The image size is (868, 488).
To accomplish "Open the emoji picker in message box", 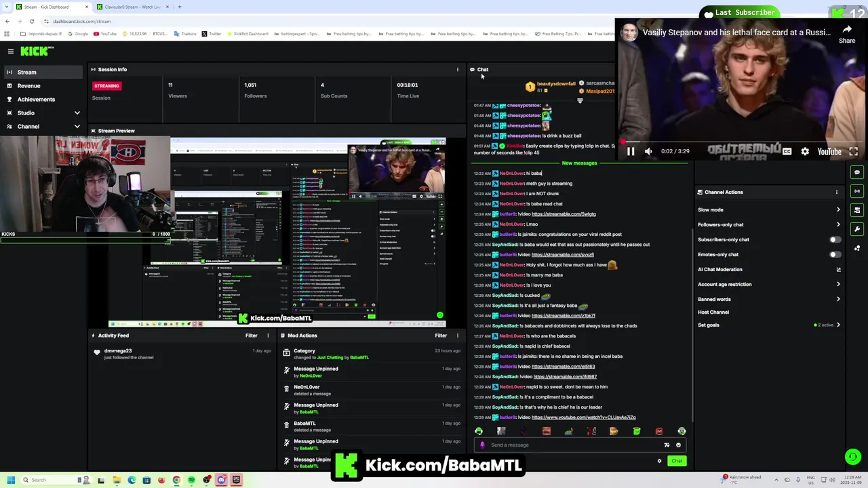I will (678, 445).
